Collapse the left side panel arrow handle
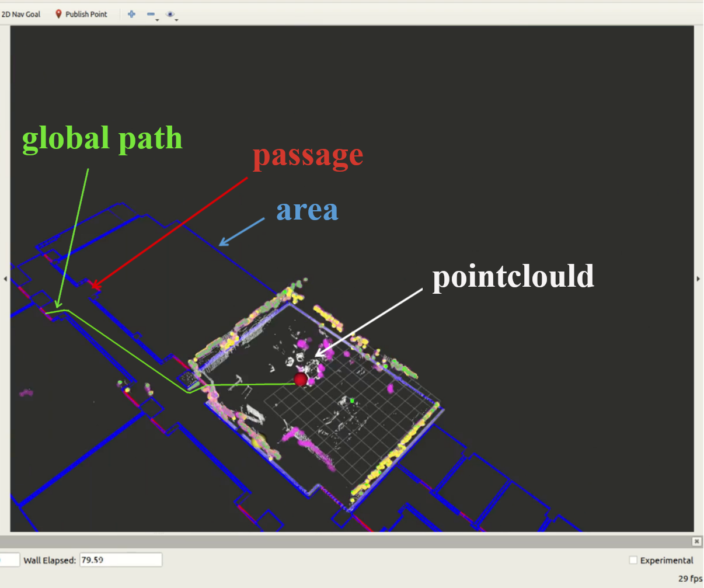The image size is (704, 588). [x=5, y=279]
